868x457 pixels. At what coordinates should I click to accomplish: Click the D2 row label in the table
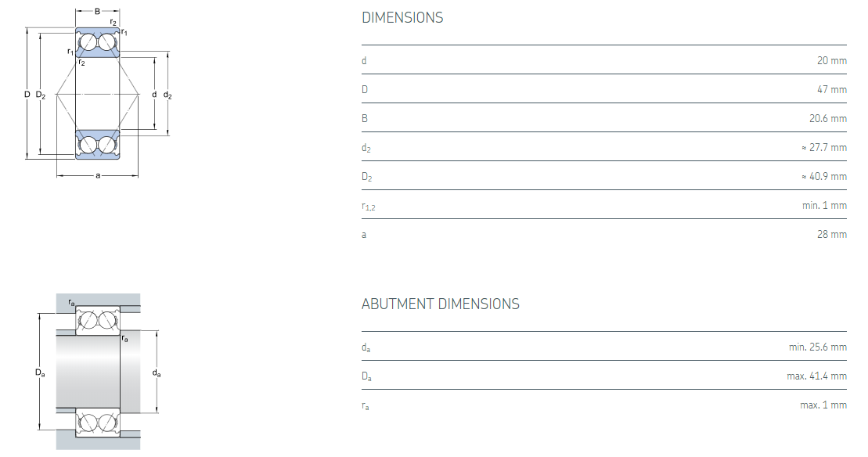click(x=366, y=177)
